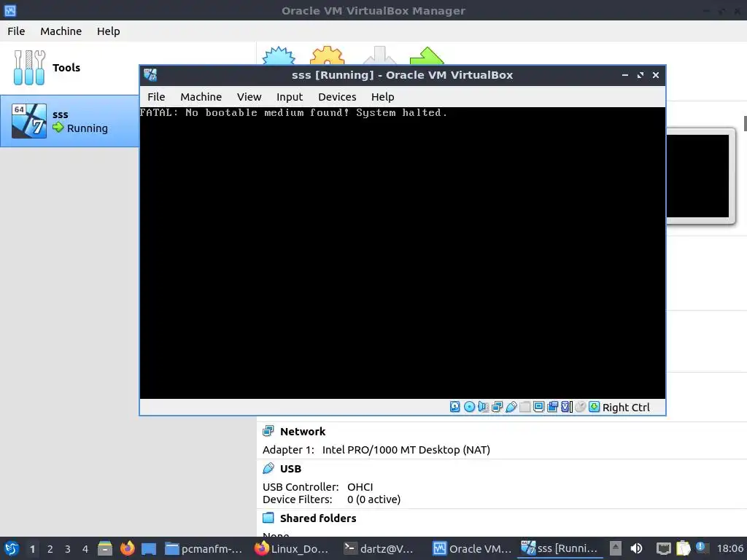
Task: Switch to Oracle VM... Manager taskbar entry
Action: pyautogui.click(x=472, y=548)
